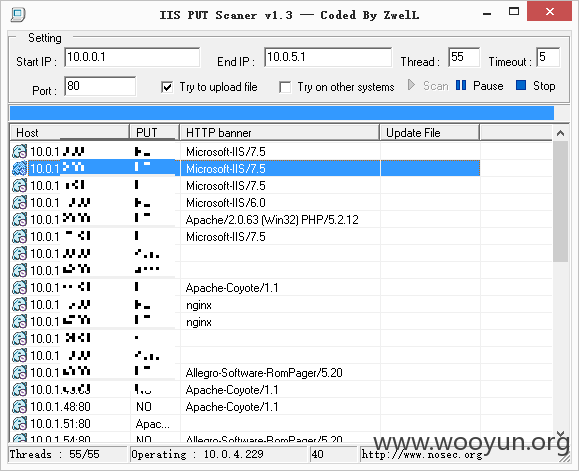
Task: Click host icon of the highlighted Microsoft-IIS/7.5 row
Action: click(19, 169)
